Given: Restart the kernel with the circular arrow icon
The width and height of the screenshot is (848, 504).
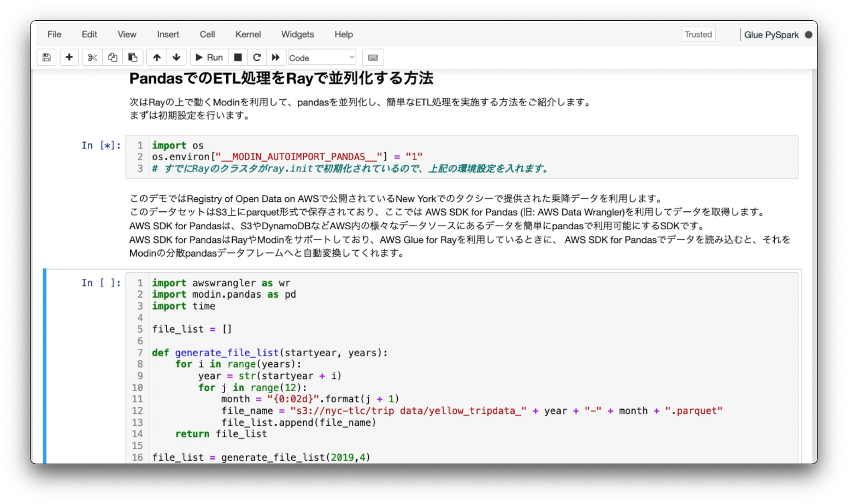Looking at the screenshot, I should (x=257, y=57).
